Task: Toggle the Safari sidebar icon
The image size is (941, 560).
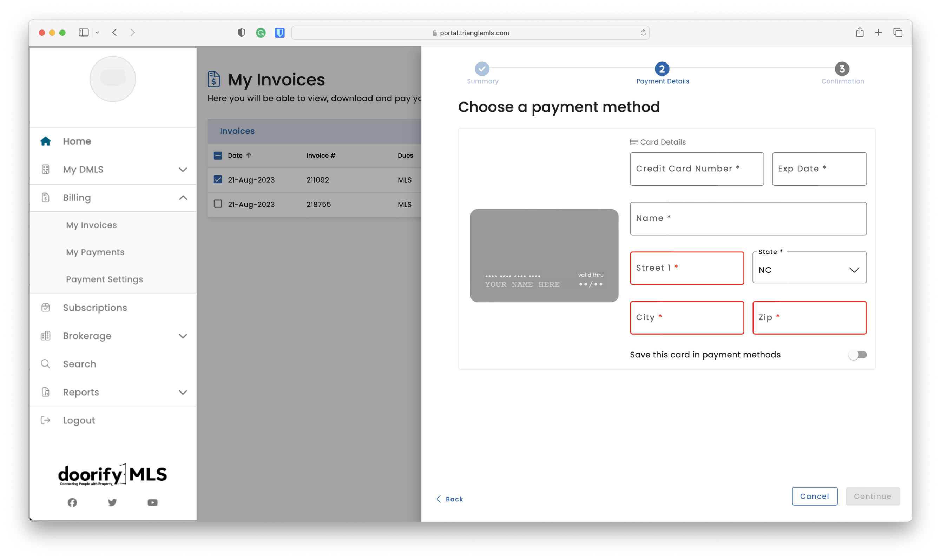Action: tap(83, 32)
